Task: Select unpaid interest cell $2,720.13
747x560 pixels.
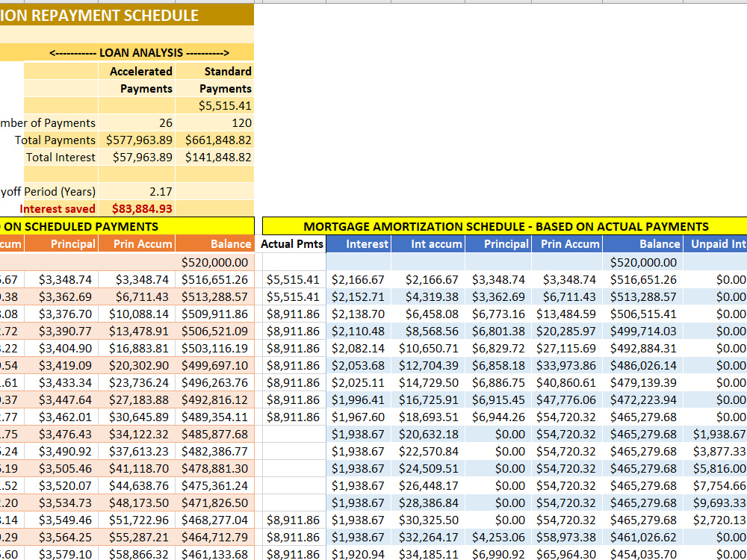Action: pos(716,520)
